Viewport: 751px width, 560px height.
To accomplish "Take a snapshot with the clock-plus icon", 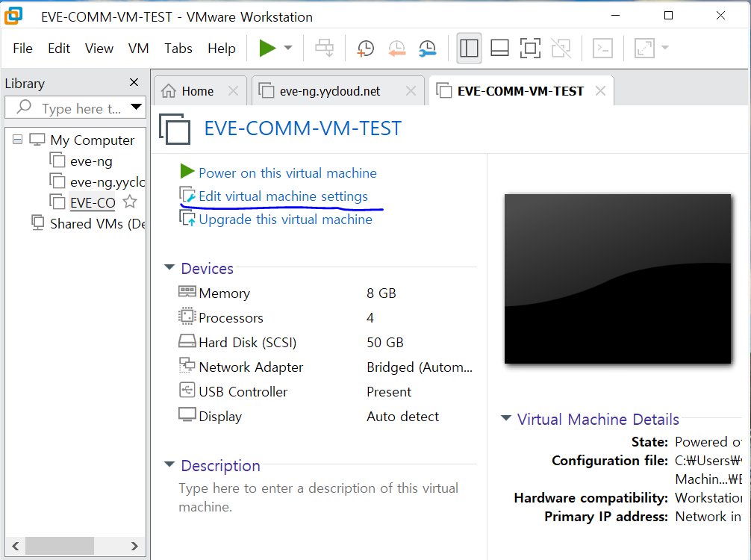I will 366,48.
